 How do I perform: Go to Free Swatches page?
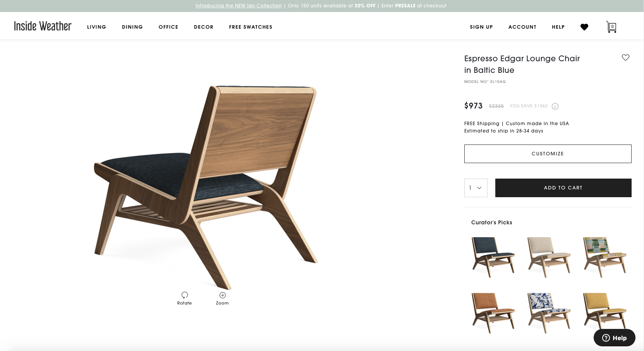pyautogui.click(x=251, y=27)
